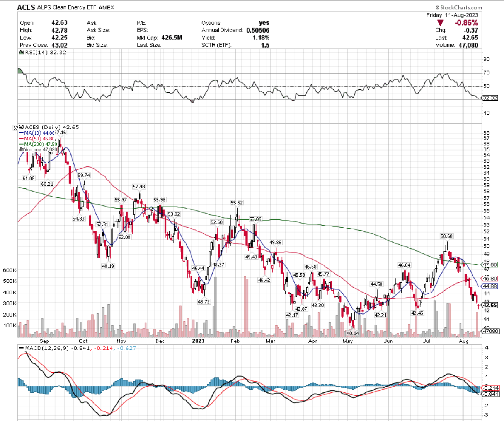Click the 54.83 low price label
504x421 pixels.
78,219
